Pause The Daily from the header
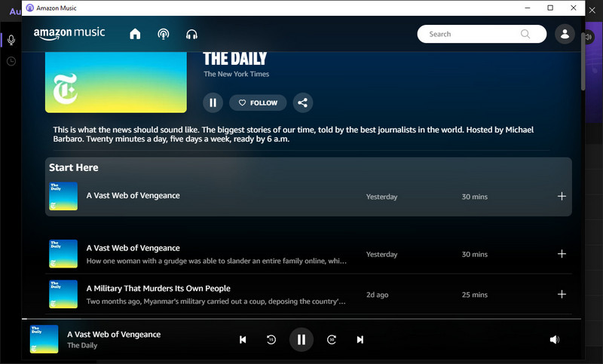 coord(213,102)
